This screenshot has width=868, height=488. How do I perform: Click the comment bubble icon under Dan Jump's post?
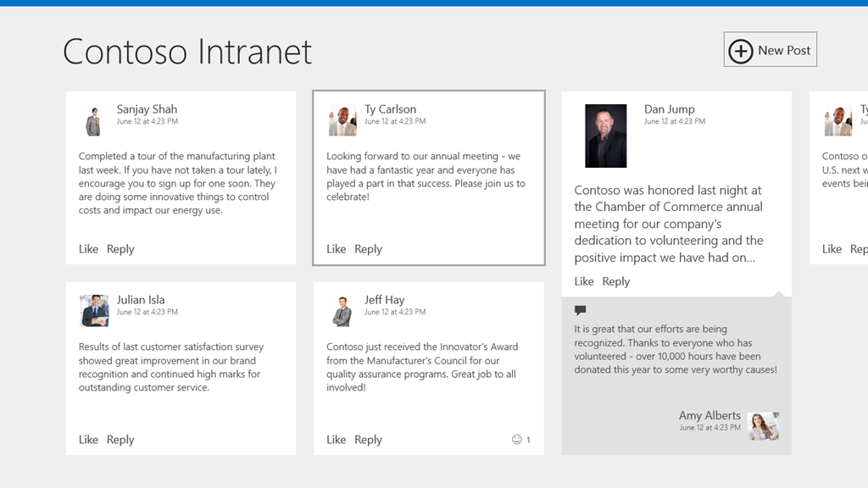pyautogui.click(x=581, y=311)
